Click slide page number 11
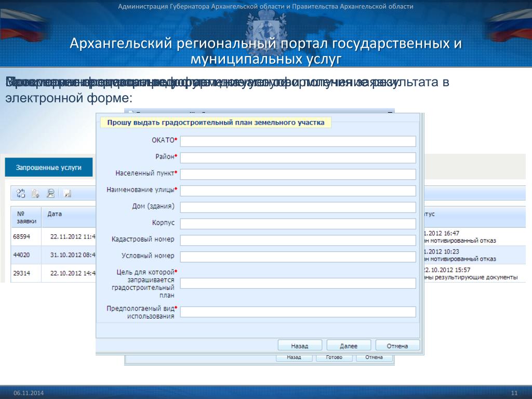The image size is (532, 399). [514, 393]
